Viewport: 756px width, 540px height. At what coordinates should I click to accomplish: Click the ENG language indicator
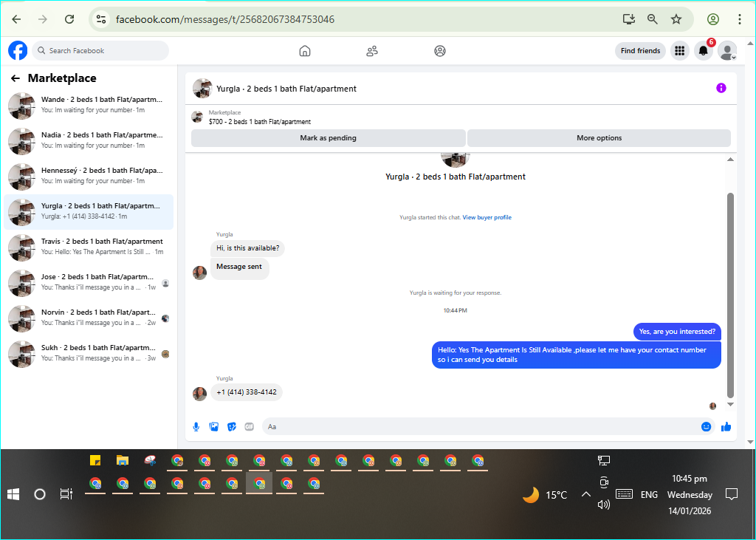[x=649, y=495]
